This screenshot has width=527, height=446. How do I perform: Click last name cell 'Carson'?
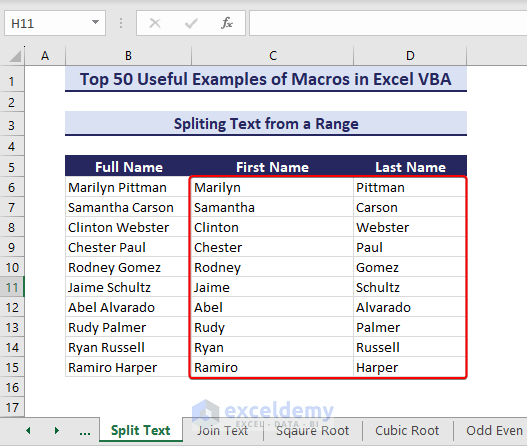(x=410, y=207)
